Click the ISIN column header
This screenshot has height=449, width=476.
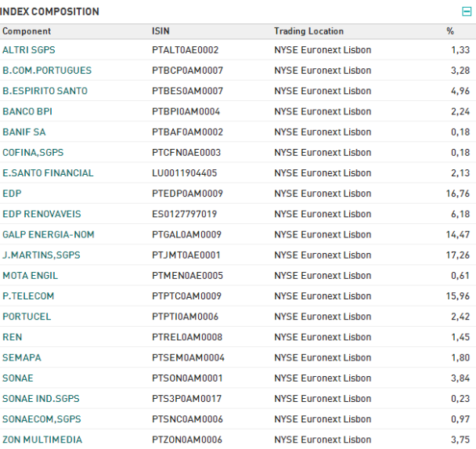pyautogui.click(x=161, y=31)
